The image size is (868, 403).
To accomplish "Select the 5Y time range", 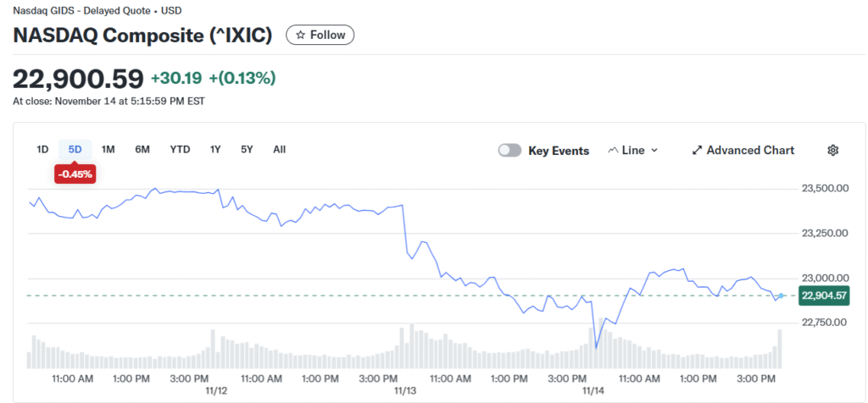I will tap(247, 149).
